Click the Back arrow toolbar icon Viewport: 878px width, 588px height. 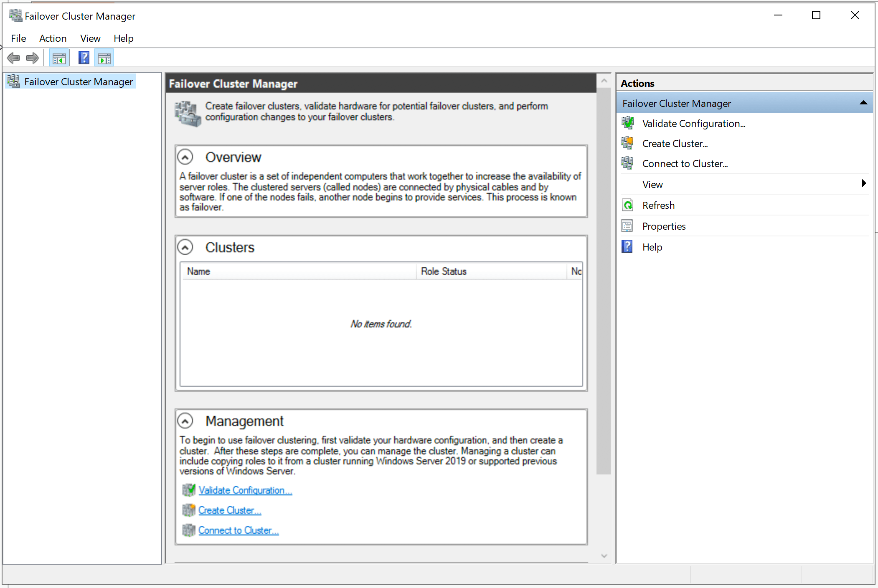(x=13, y=58)
